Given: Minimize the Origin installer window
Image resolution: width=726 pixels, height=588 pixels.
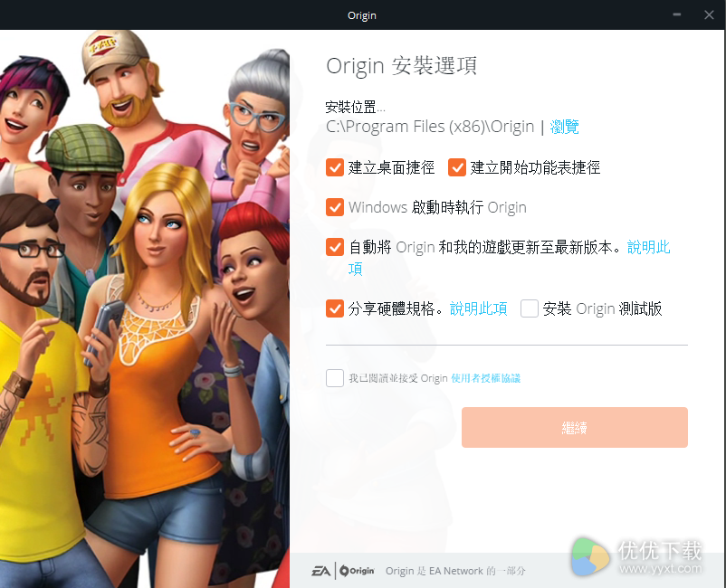Looking at the screenshot, I should pos(677,14).
